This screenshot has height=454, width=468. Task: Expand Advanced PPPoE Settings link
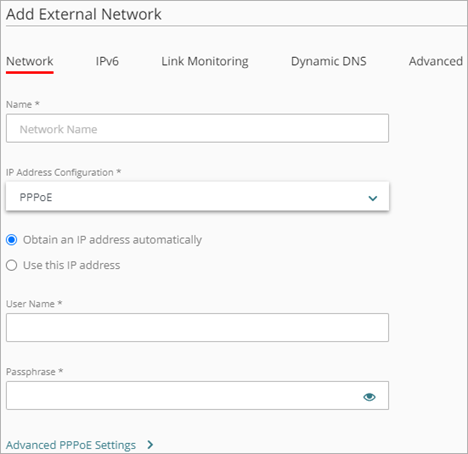71,445
